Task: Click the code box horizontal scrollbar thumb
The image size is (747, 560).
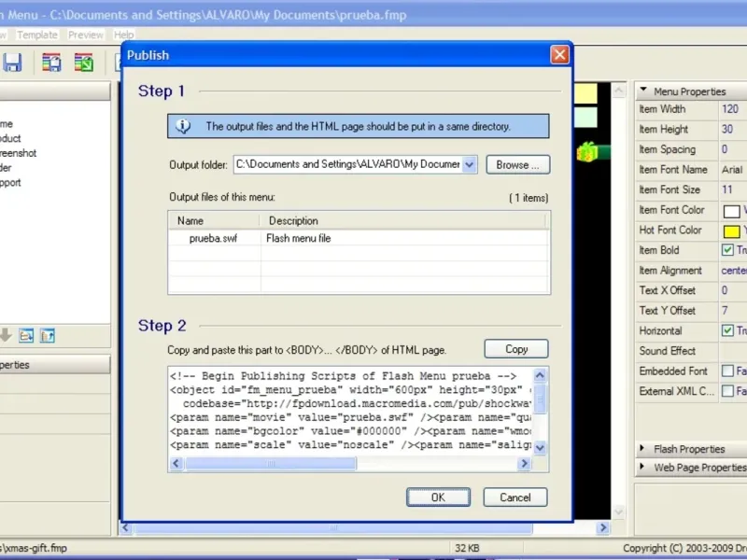Action: point(271,463)
